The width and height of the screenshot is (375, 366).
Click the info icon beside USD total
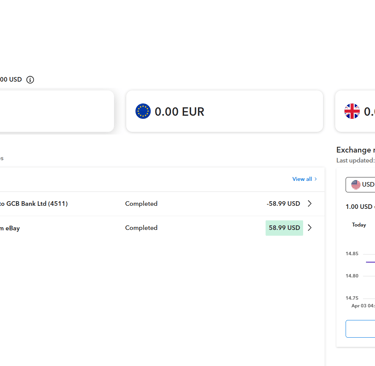(x=30, y=80)
